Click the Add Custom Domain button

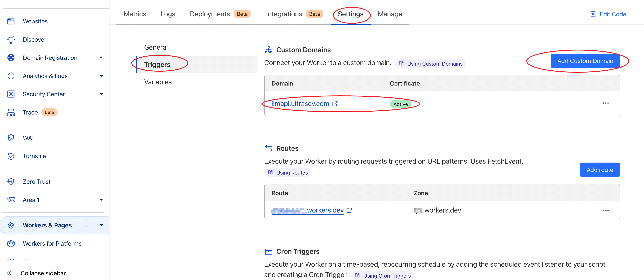coord(585,61)
